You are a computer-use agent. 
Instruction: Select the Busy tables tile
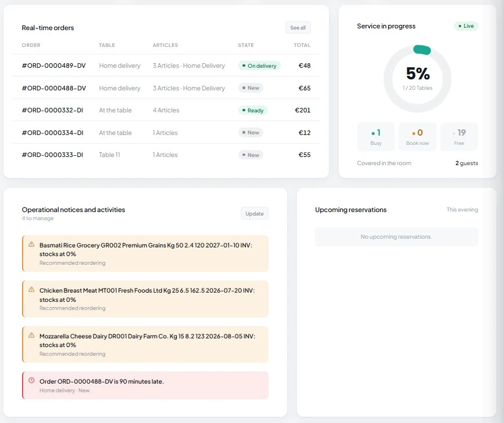pyautogui.click(x=376, y=137)
